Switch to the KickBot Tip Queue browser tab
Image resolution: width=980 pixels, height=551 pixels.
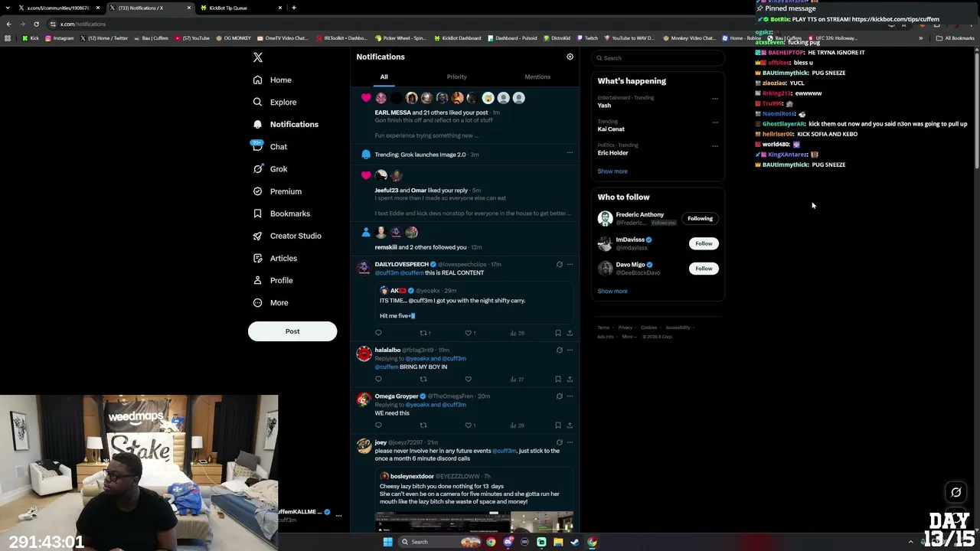(x=241, y=8)
